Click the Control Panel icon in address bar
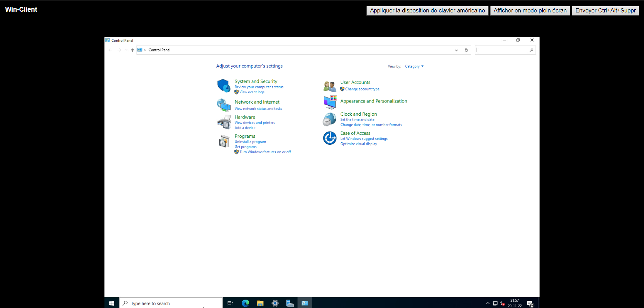 coord(140,50)
